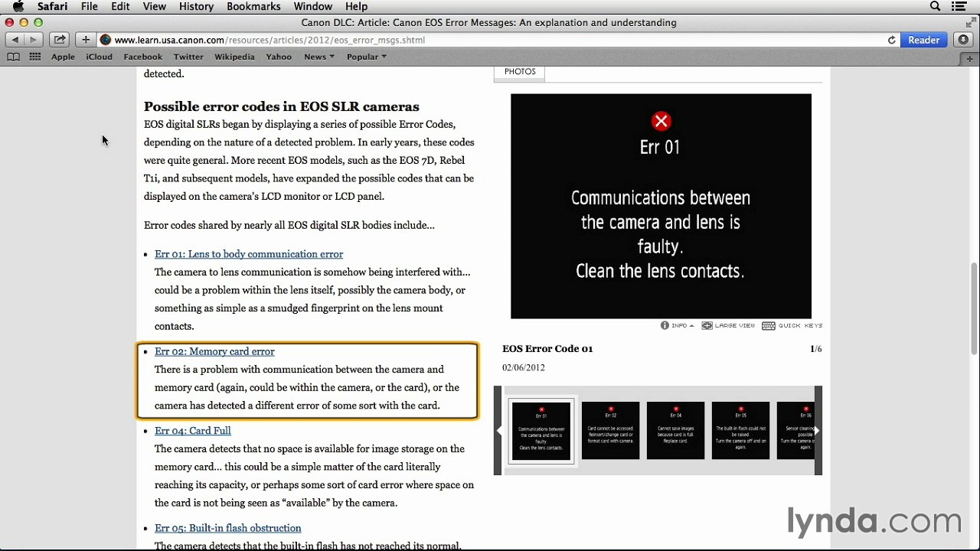
Task: Open the File menu
Action: [x=90, y=6]
